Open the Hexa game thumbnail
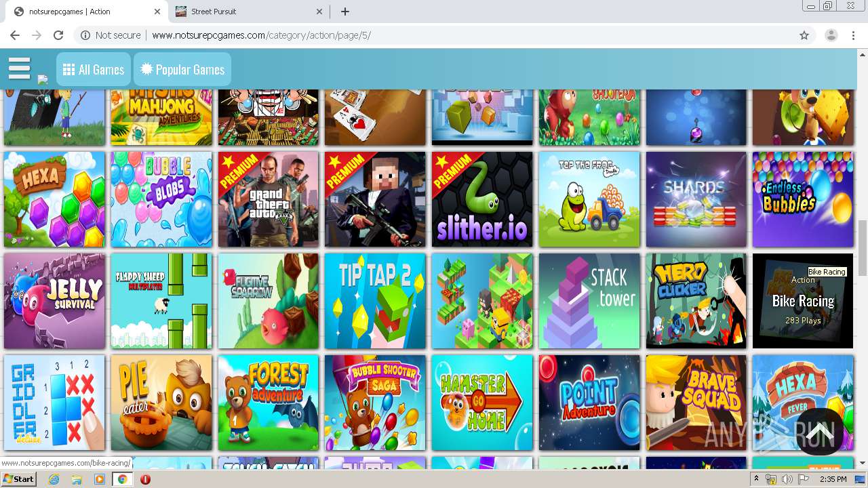The height and width of the screenshot is (488, 868). tap(54, 199)
